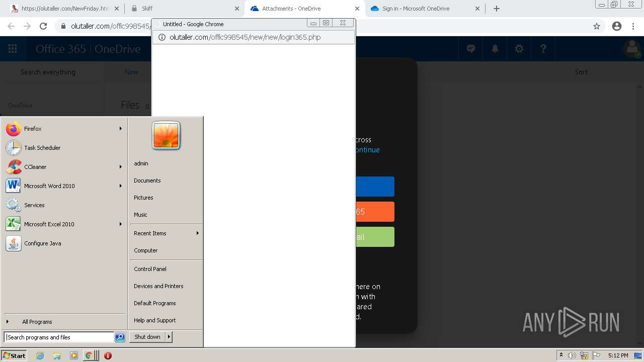Click New in the OneDrive toolbar

[131, 72]
